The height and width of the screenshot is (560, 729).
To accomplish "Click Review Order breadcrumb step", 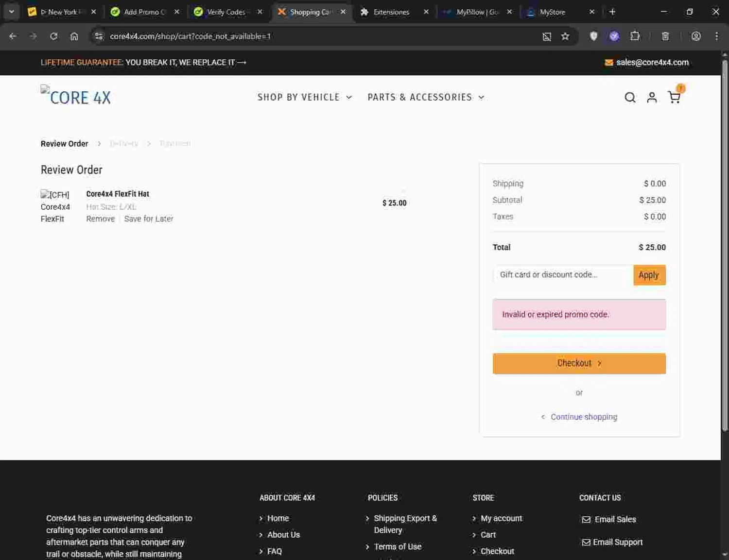I will pos(64,143).
